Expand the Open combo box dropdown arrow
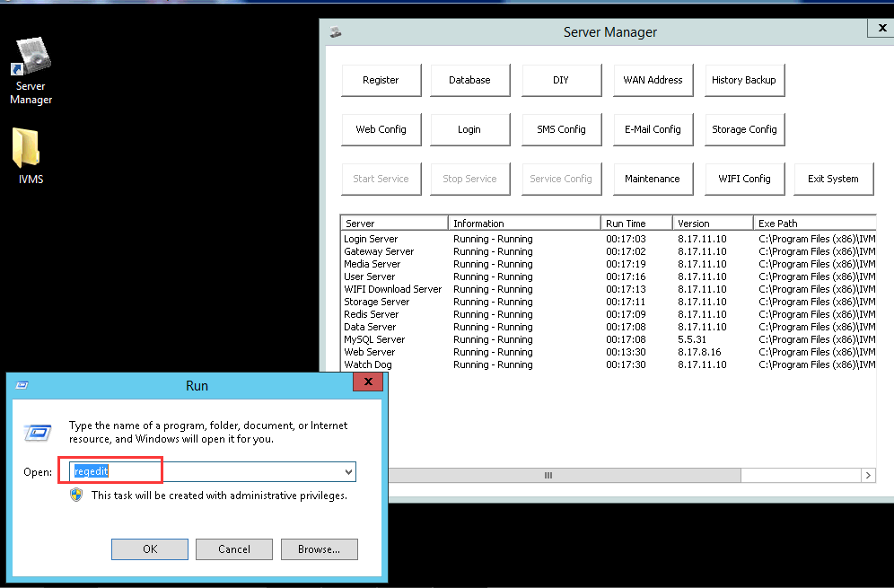 (347, 471)
